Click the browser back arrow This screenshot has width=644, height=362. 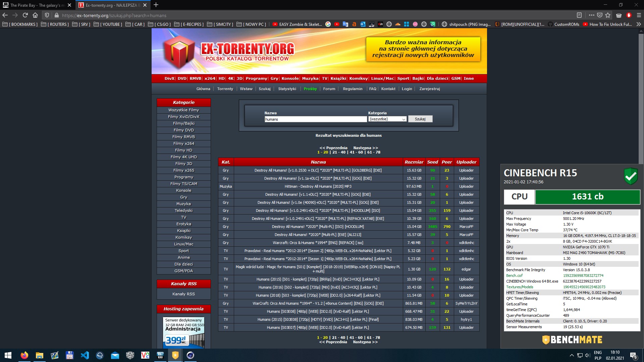[x=5, y=15]
